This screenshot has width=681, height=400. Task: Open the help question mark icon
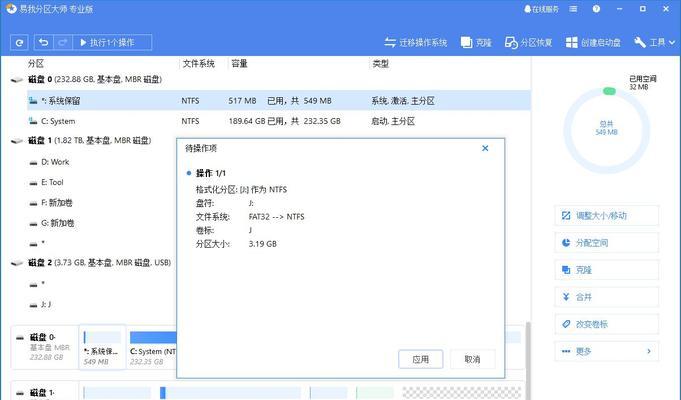[x=596, y=9]
